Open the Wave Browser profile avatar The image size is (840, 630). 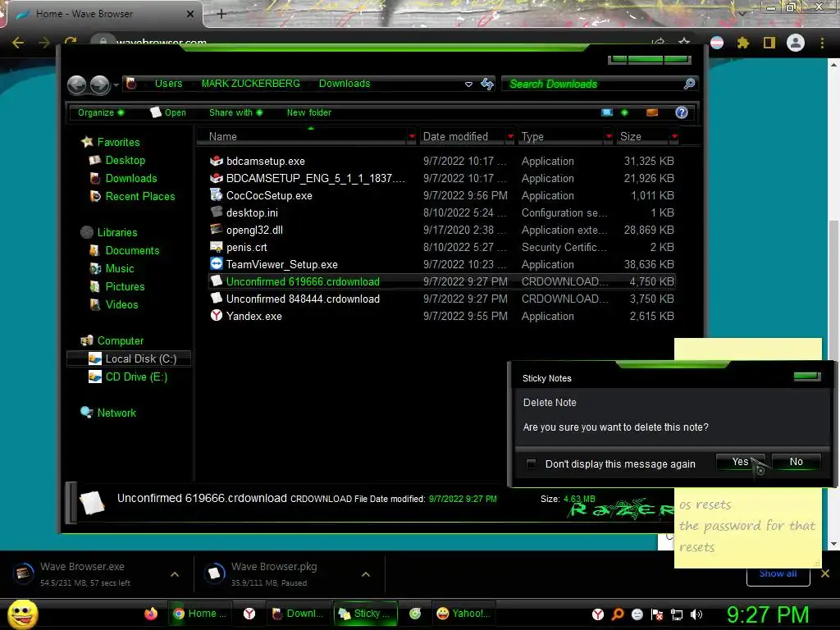coord(796,43)
